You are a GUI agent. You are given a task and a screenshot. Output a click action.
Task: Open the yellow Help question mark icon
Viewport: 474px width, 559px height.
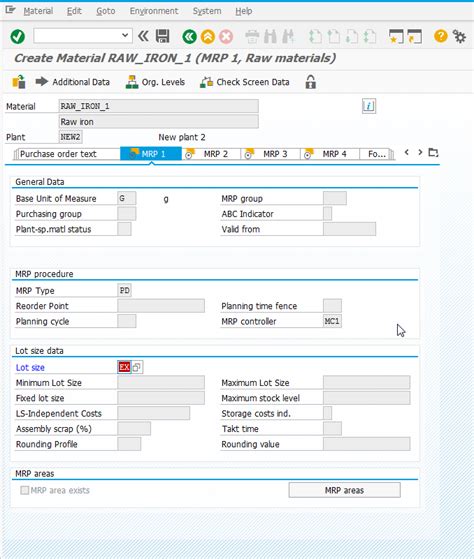(x=441, y=36)
